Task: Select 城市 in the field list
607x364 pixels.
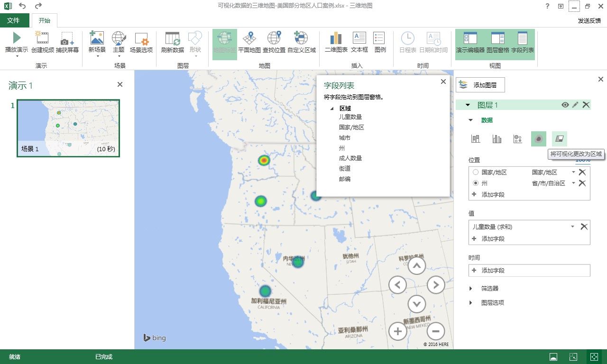Action: [345, 137]
